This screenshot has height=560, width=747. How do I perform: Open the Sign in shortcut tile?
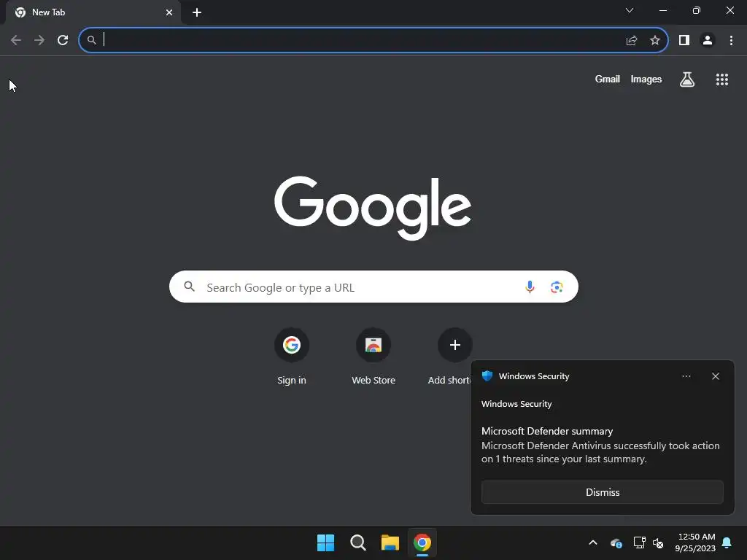coord(292,356)
